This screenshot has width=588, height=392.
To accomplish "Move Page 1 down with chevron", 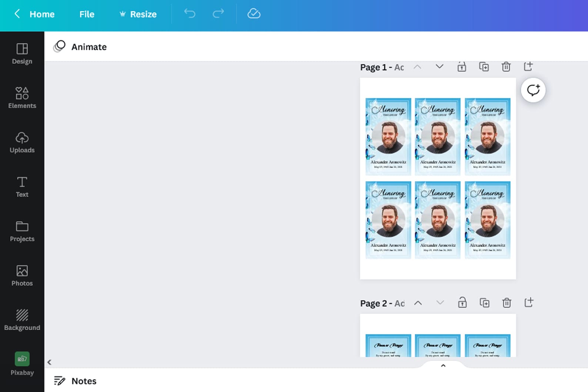I will point(439,67).
